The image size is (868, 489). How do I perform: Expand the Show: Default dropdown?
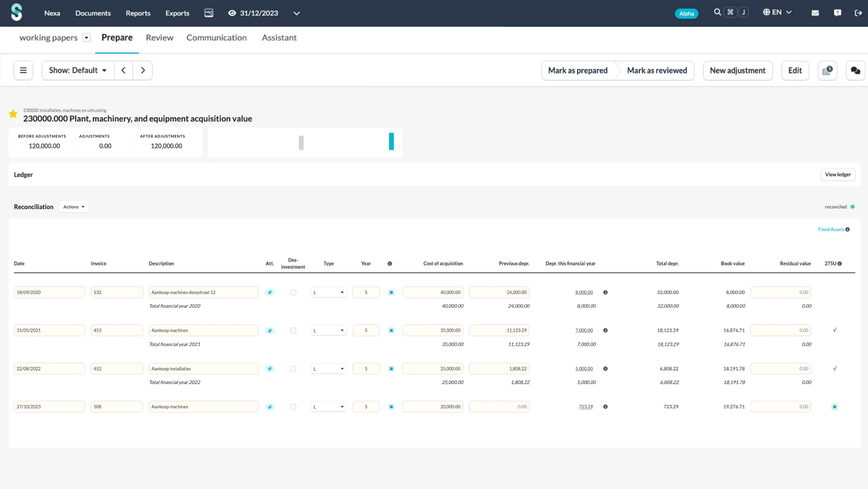(78, 70)
